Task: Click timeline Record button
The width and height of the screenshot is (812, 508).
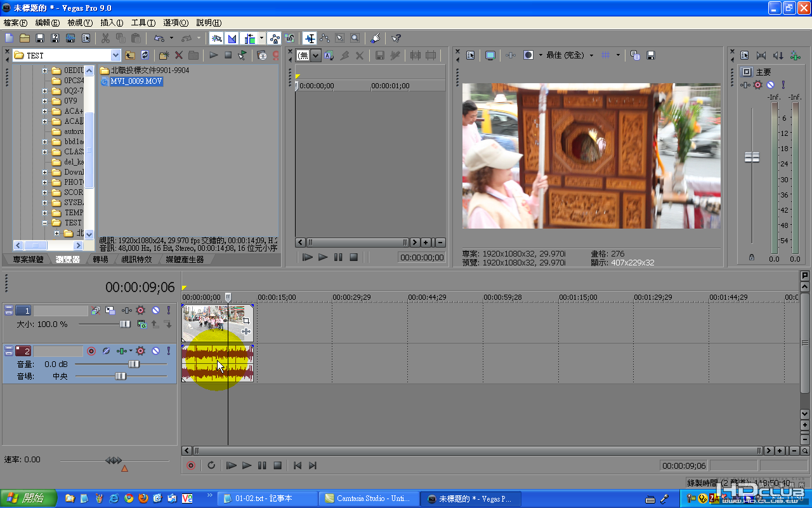Action: click(191, 465)
